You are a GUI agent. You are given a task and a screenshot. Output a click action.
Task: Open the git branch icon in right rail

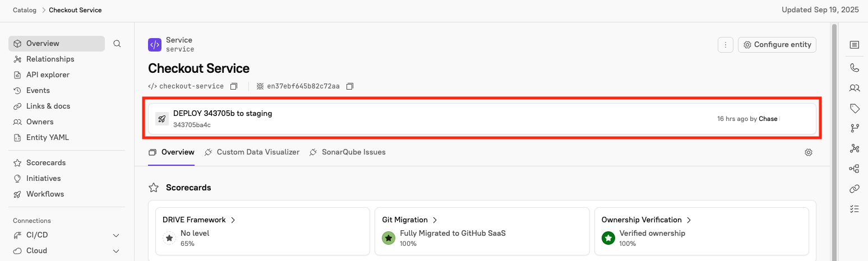pos(855,128)
